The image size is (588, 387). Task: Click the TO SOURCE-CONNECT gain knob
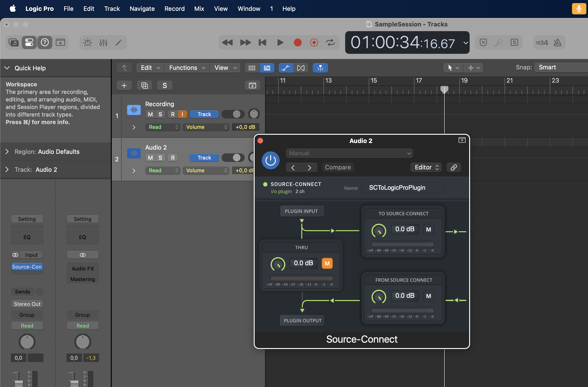[378, 230]
